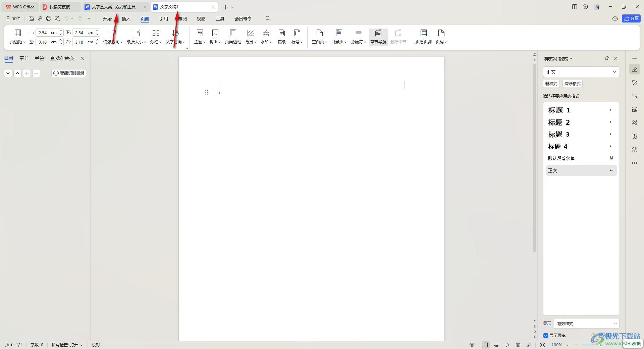Open 页眉页脚 header and footer
This screenshot has height=349, width=644.
[x=424, y=37]
